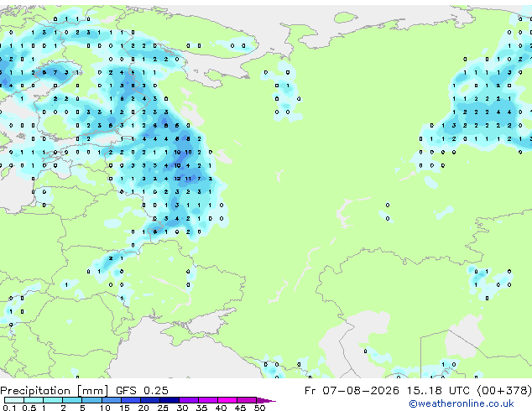
Task: Click the precipitation value '11' on the map
Action: [188, 179]
